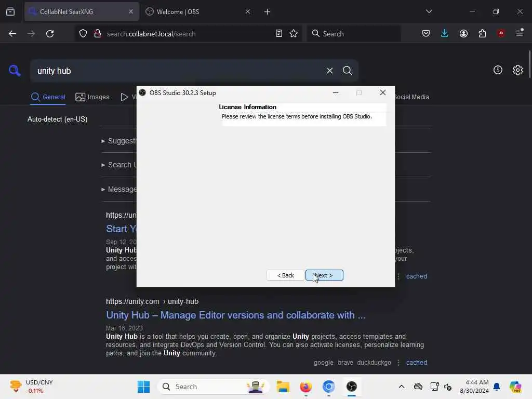This screenshot has width=532, height=399.
Task: Open cached link of Unity Hub result
Action: click(417, 362)
